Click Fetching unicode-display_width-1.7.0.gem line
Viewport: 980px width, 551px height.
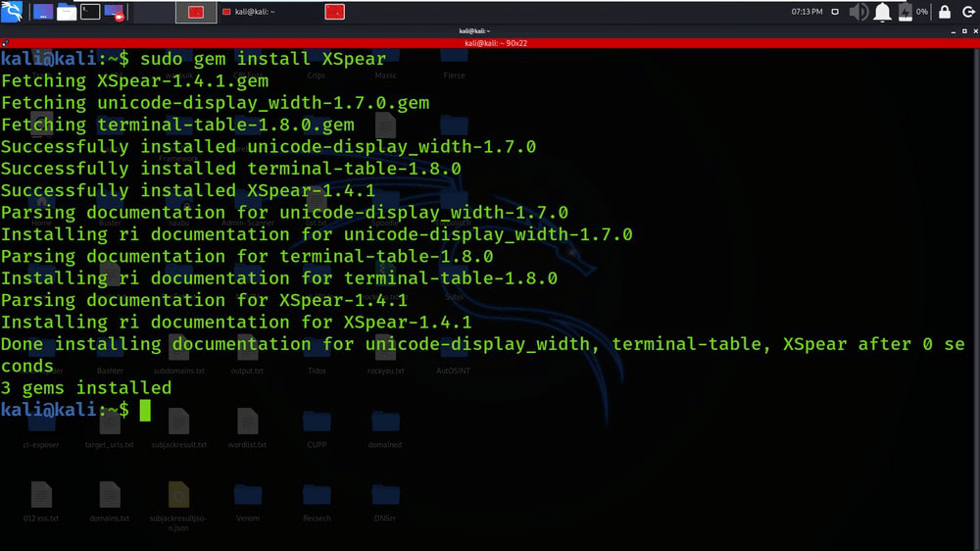(x=215, y=103)
